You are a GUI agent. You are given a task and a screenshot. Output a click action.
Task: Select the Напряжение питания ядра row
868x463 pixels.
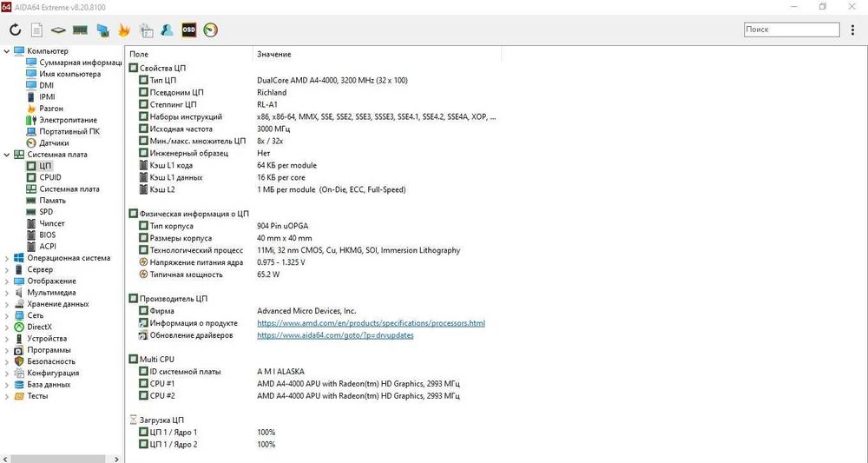313,262
